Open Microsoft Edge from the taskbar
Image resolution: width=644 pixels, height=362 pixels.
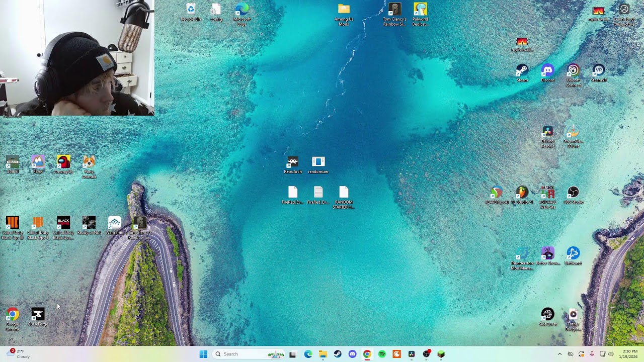tap(308, 354)
